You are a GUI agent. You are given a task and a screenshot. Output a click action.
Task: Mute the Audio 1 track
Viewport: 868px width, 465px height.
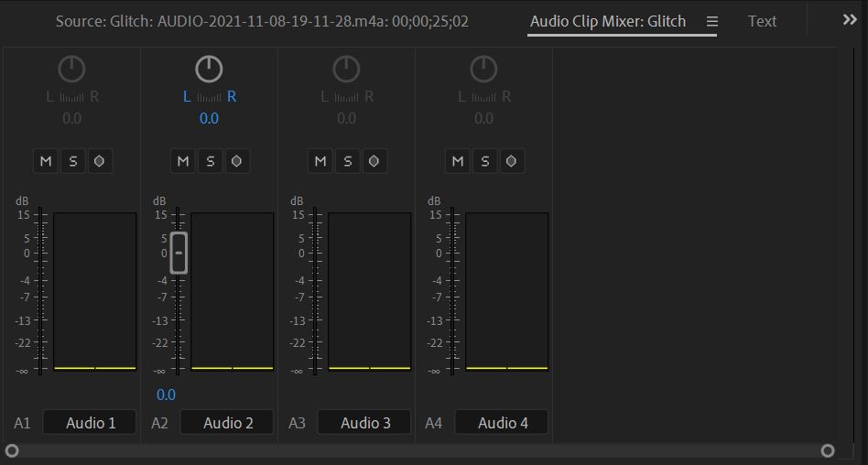tap(46, 161)
